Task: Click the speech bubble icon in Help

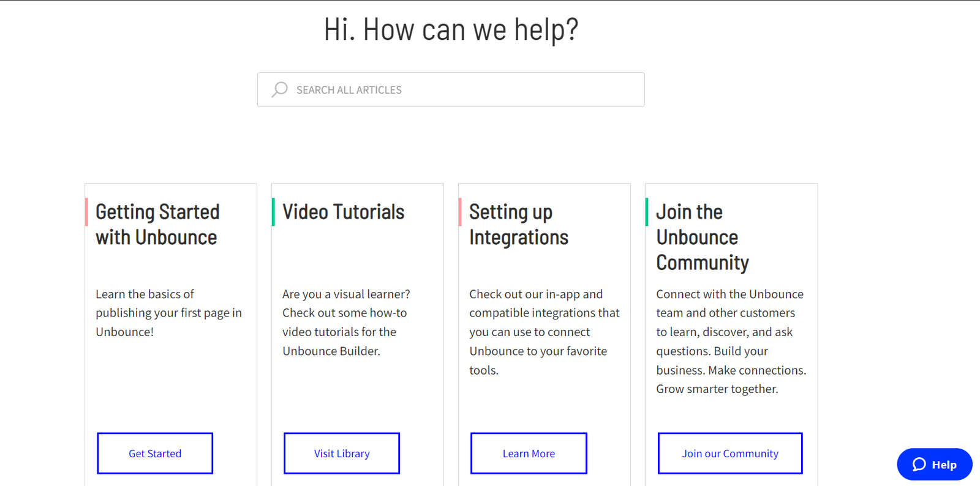Action: 919,465
